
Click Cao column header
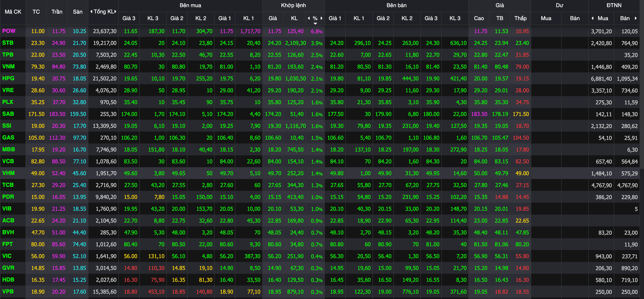(x=479, y=18)
